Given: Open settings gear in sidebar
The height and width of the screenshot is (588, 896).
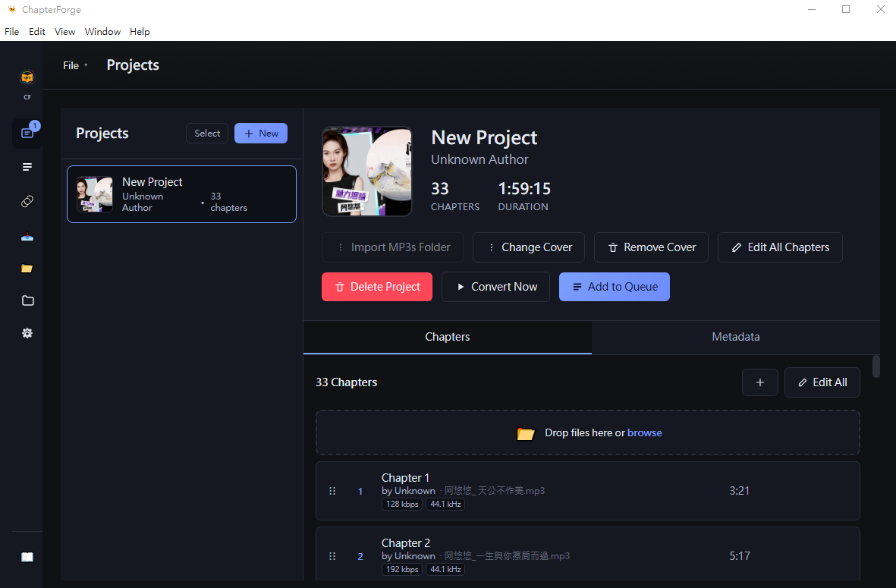Looking at the screenshot, I should pos(27,333).
